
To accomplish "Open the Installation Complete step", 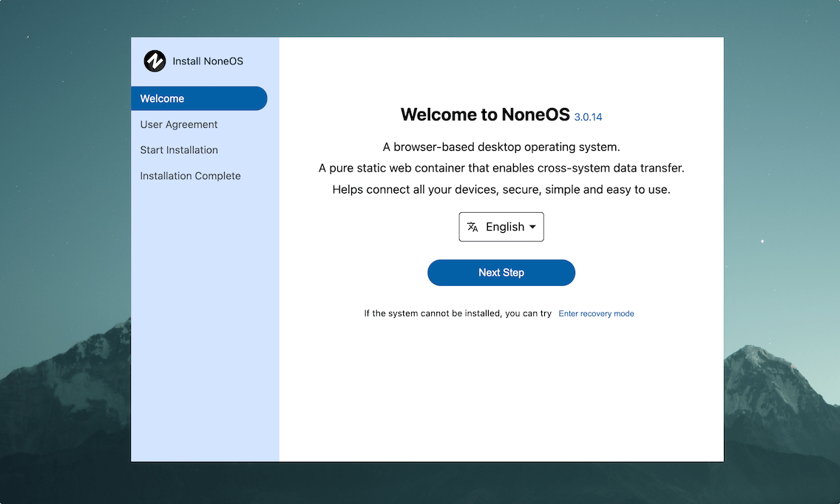I will (x=190, y=176).
